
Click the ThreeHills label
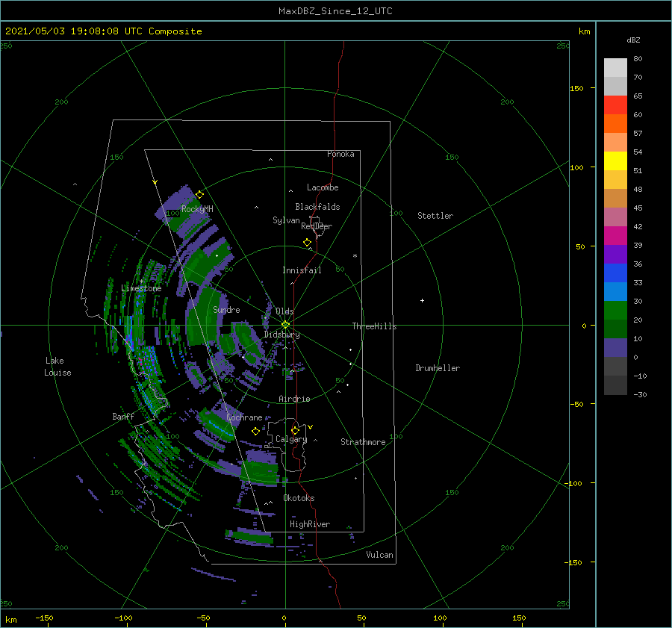point(375,326)
